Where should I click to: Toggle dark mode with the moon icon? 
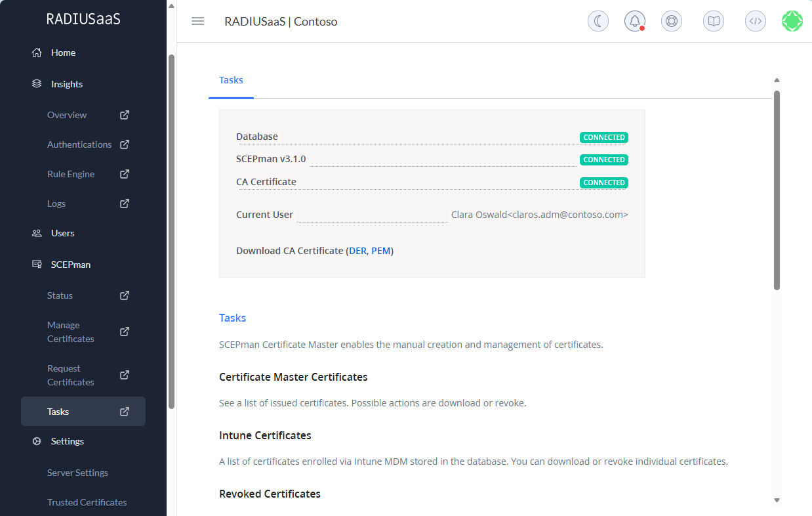click(598, 20)
